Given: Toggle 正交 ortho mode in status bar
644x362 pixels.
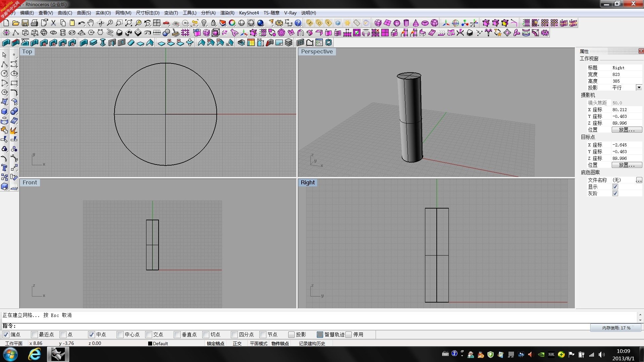Looking at the screenshot, I should point(237,344).
